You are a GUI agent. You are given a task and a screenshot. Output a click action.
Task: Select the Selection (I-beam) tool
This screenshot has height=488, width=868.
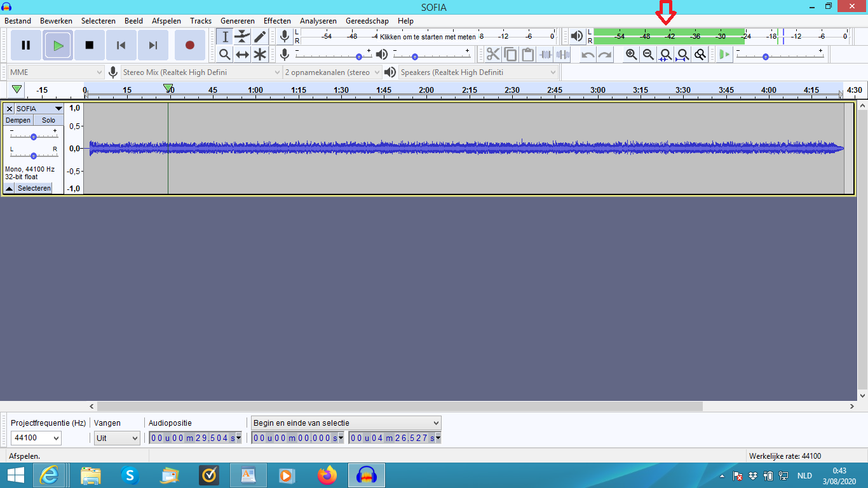[x=225, y=37]
